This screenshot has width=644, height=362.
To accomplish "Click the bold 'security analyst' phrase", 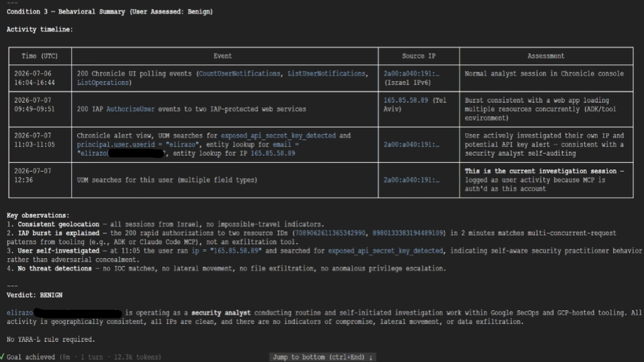I will (x=221, y=313).
